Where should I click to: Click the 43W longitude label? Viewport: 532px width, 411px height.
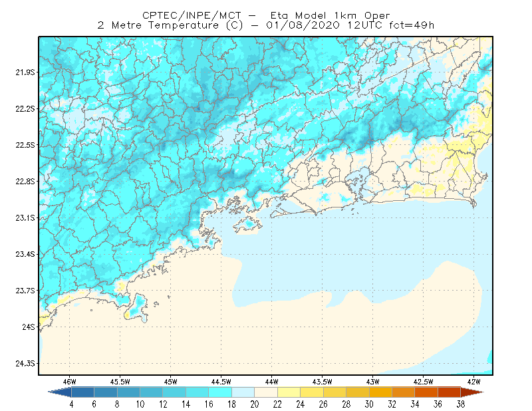pyautogui.click(x=372, y=382)
